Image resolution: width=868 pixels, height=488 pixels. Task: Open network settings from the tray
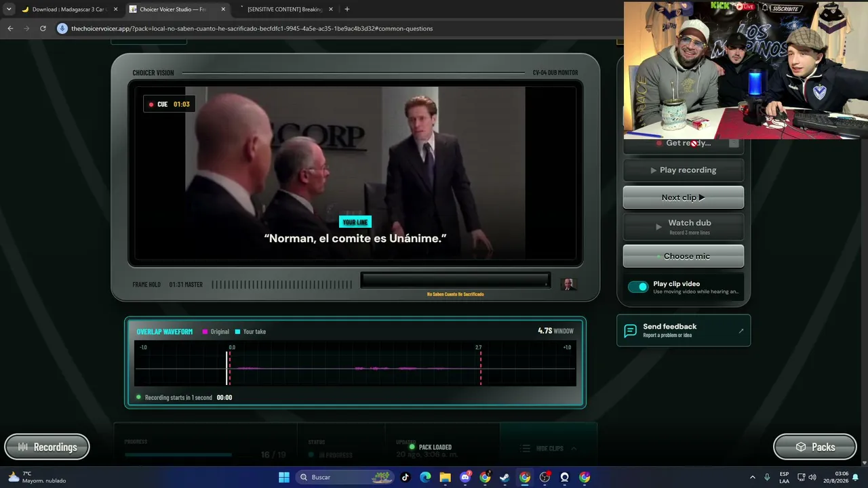click(801, 477)
